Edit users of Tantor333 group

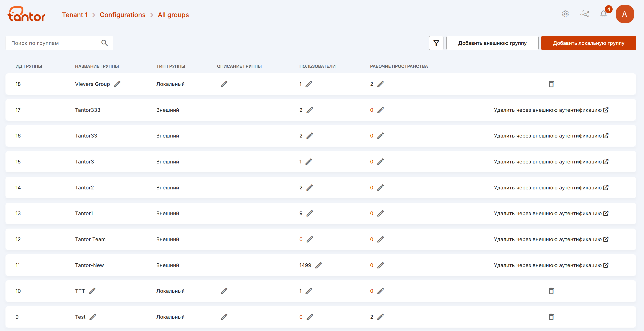click(x=310, y=110)
